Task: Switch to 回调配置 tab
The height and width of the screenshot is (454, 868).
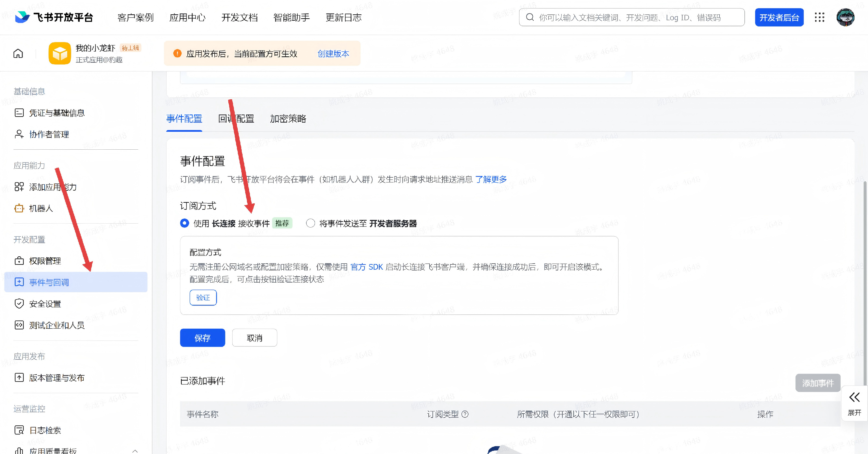Action: coord(236,119)
